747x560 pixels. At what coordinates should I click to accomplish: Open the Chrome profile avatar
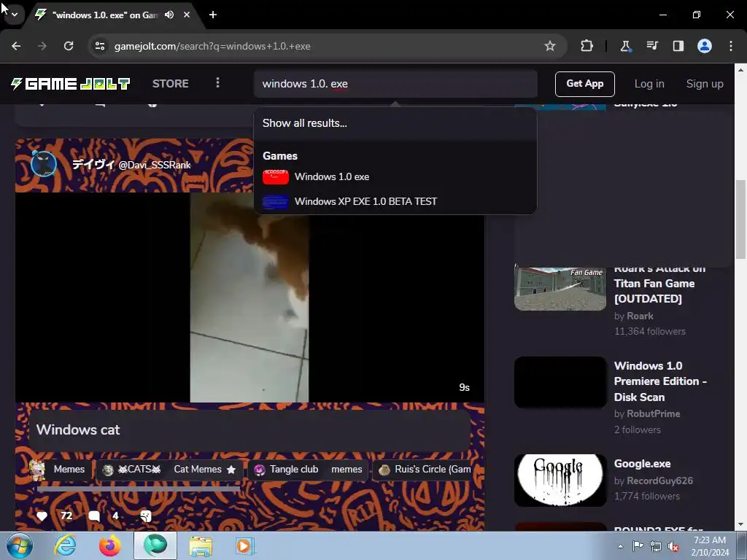(705, 46)
